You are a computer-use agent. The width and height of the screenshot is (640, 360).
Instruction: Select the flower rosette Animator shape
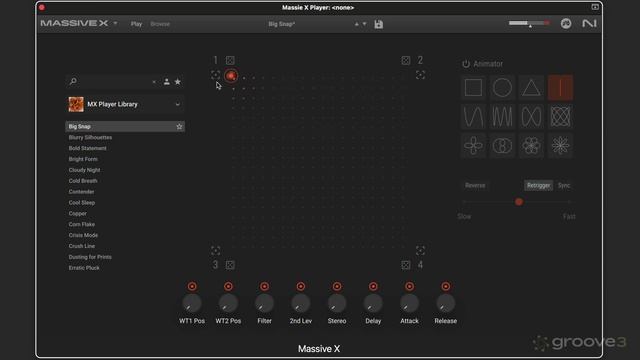point(531,145)
